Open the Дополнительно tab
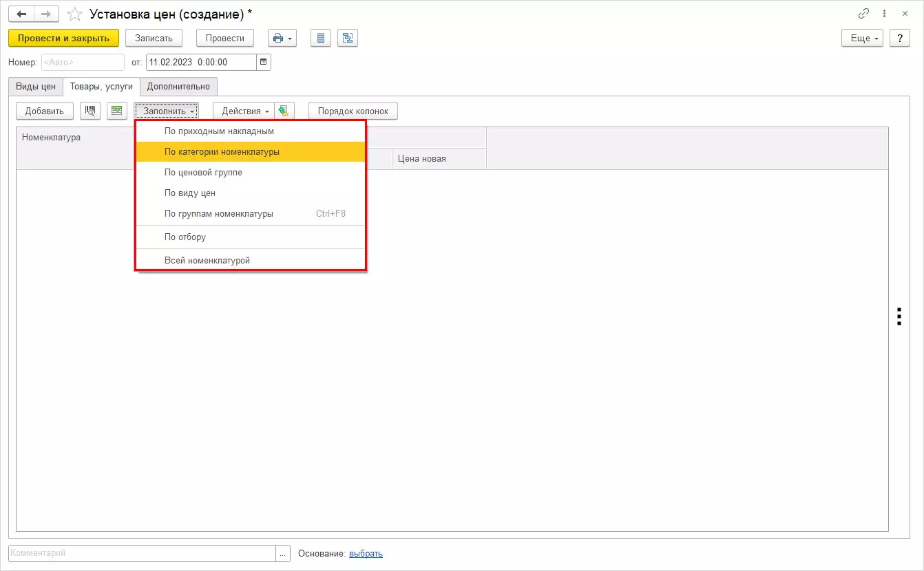924x571 pixels. pos(178,87)
